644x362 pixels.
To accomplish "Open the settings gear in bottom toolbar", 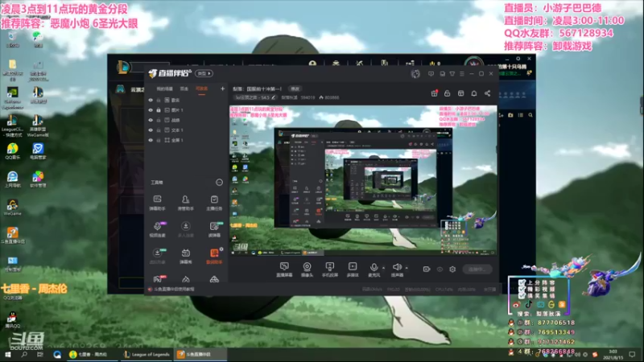I will (x=452, y=269).
